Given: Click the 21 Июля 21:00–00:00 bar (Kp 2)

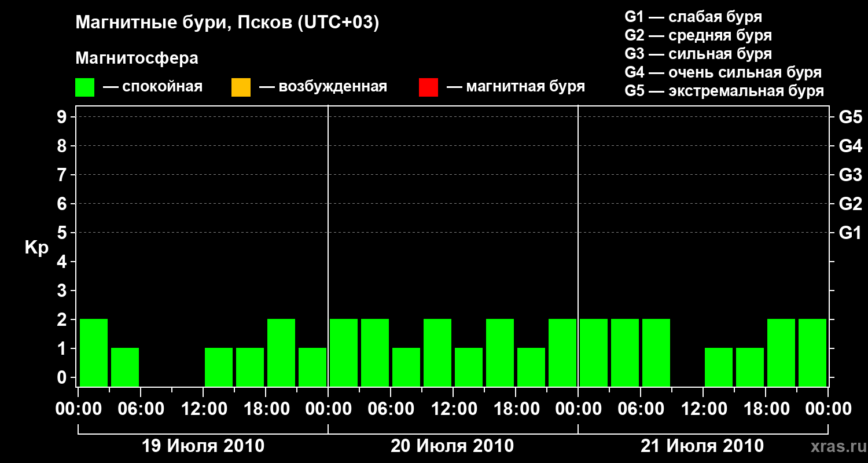Looking at the screenshot, I should point(812,352).
